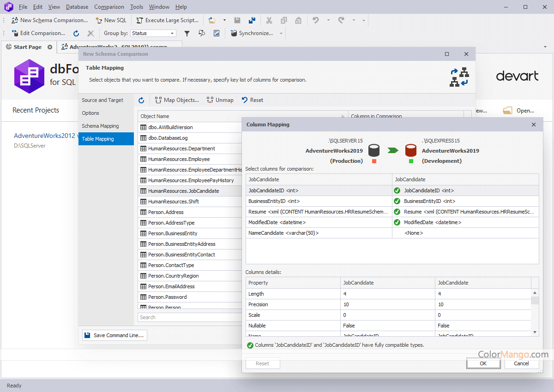Click the red square under Production
The image size is (554, 392).
374,161
